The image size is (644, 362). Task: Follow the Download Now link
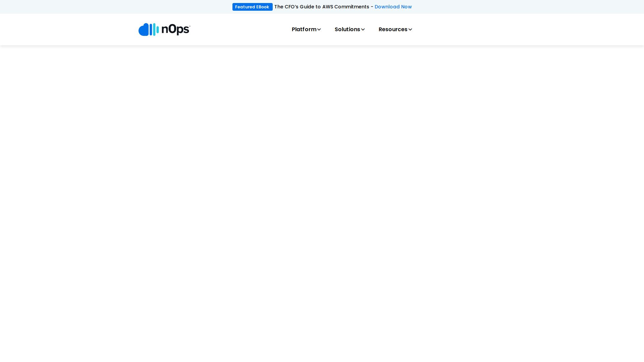pos(393,7)
